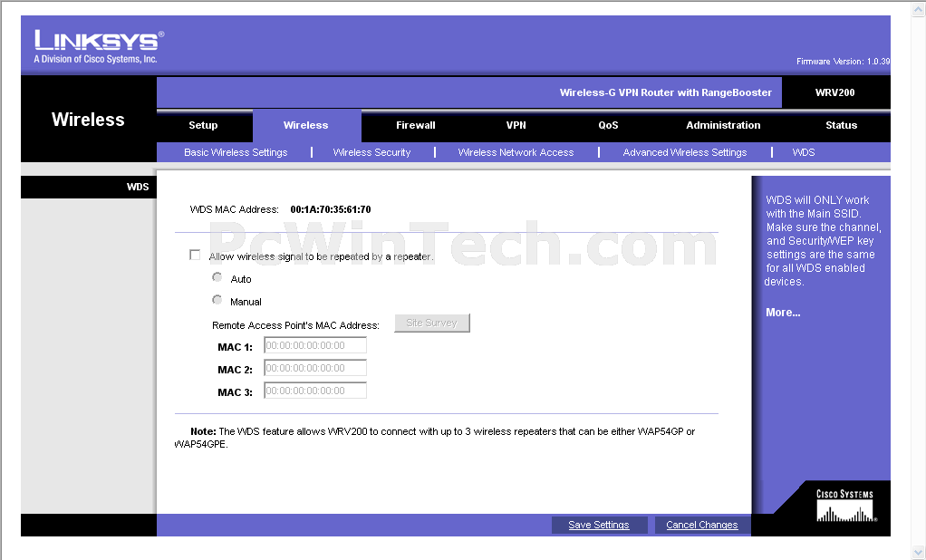Click the Note about WDS feature text
The width and height of the screenshot is (926, 560).
coord(435,438)
